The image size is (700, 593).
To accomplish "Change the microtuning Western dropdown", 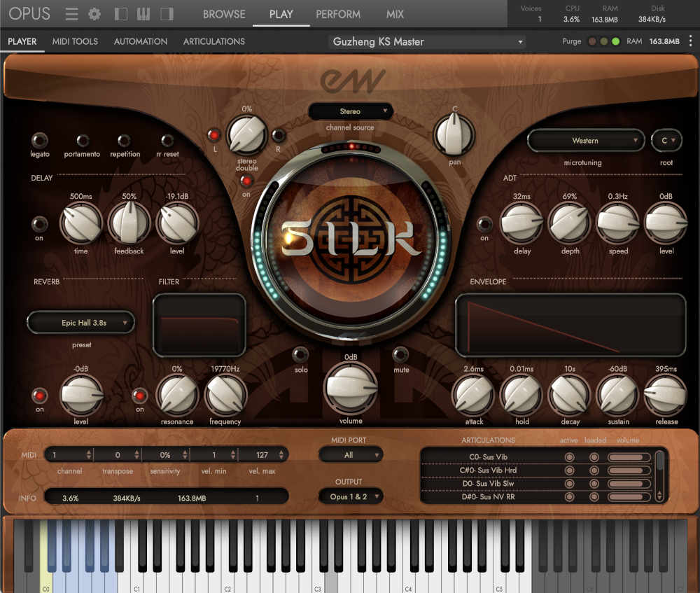I will [587, 140].
